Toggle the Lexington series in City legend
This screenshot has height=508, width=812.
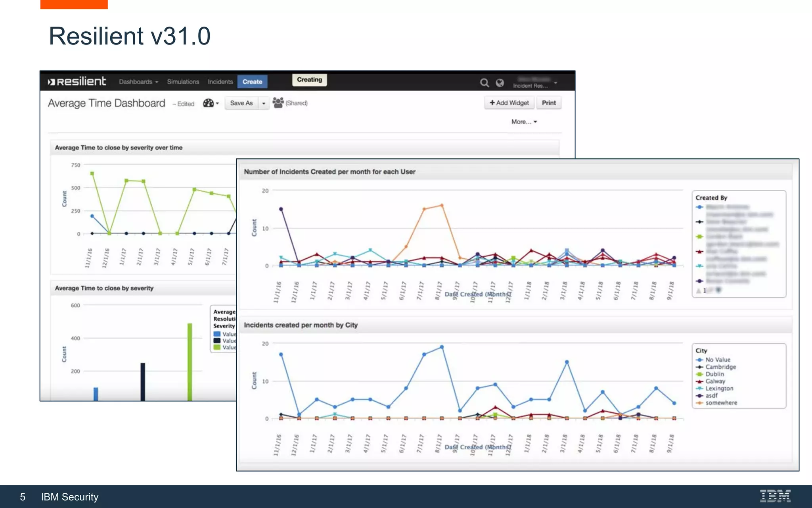coord(715,388)
